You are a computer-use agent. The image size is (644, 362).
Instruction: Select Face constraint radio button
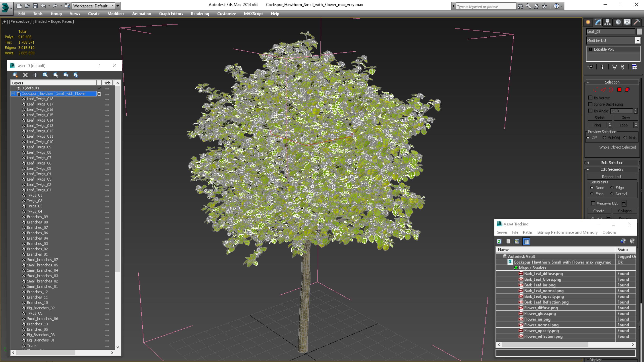click(592, 194)
